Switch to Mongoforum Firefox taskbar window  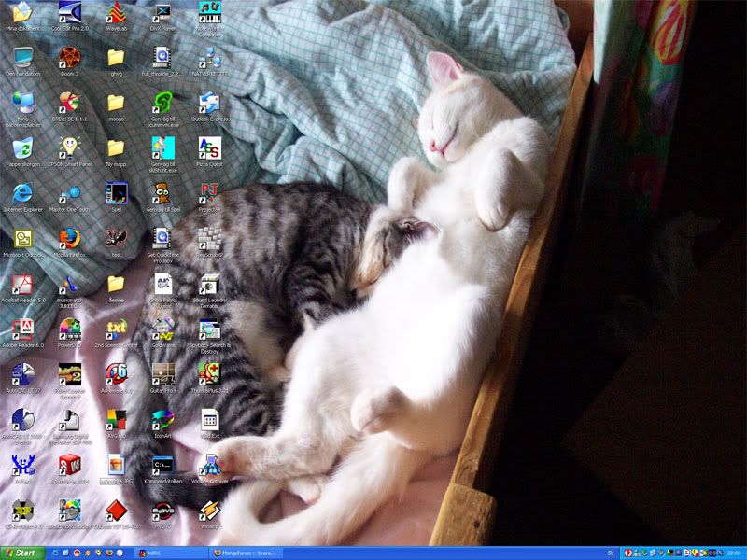point(246,553)
